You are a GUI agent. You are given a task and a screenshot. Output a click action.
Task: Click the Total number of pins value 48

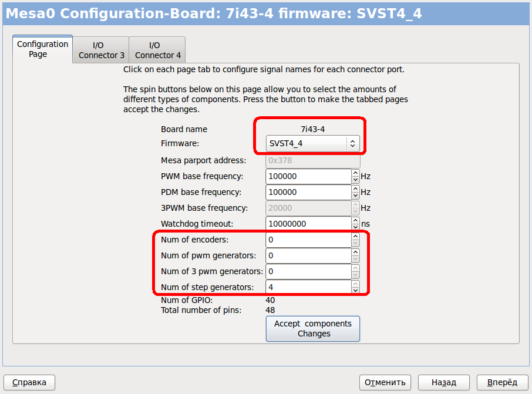[x=270, y=310]
